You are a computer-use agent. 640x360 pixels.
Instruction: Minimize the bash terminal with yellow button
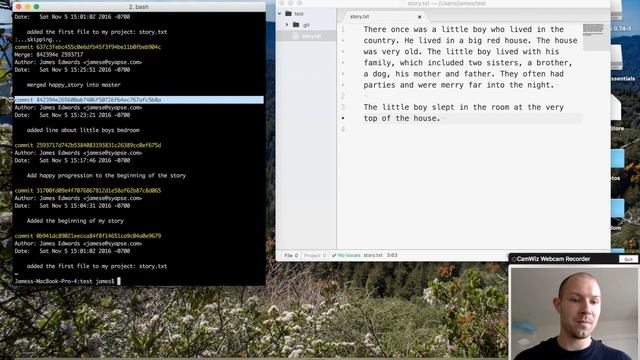[27, 7]
